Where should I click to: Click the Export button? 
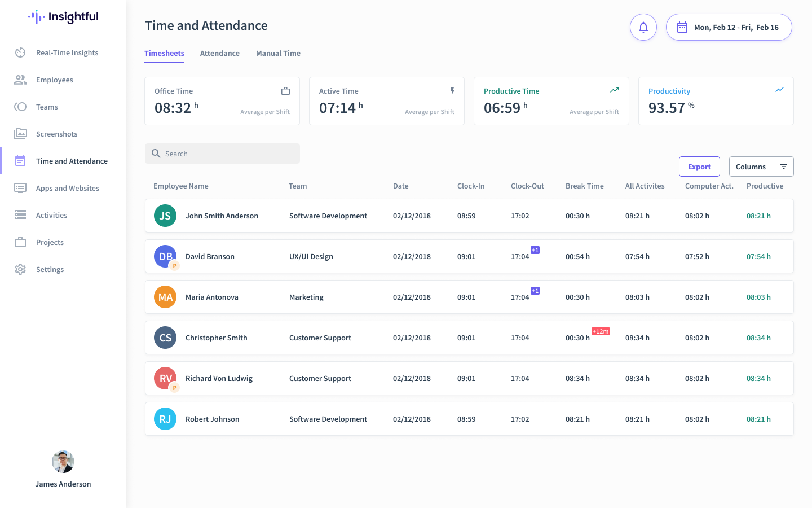699,167
